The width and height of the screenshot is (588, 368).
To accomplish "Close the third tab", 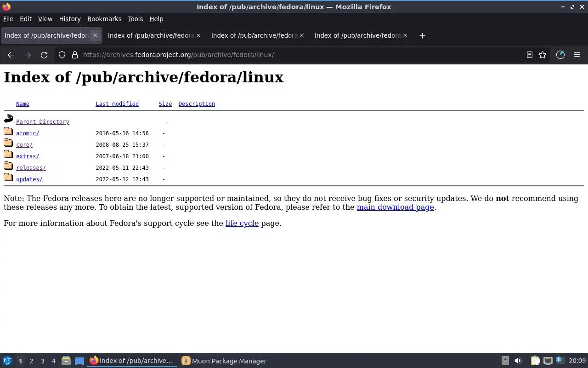I will (302, 35).
